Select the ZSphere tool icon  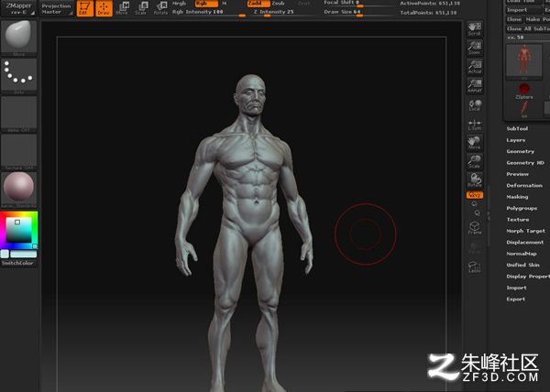(524, 91)
